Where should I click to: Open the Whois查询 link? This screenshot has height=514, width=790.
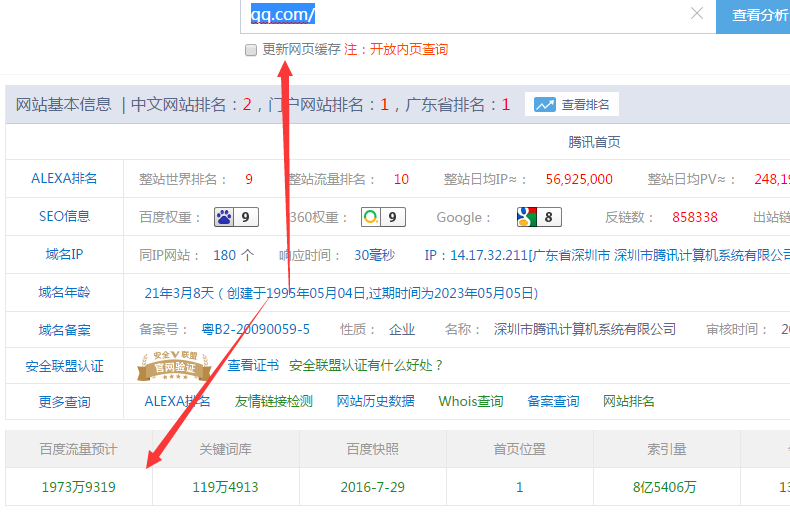click(471, 401)
